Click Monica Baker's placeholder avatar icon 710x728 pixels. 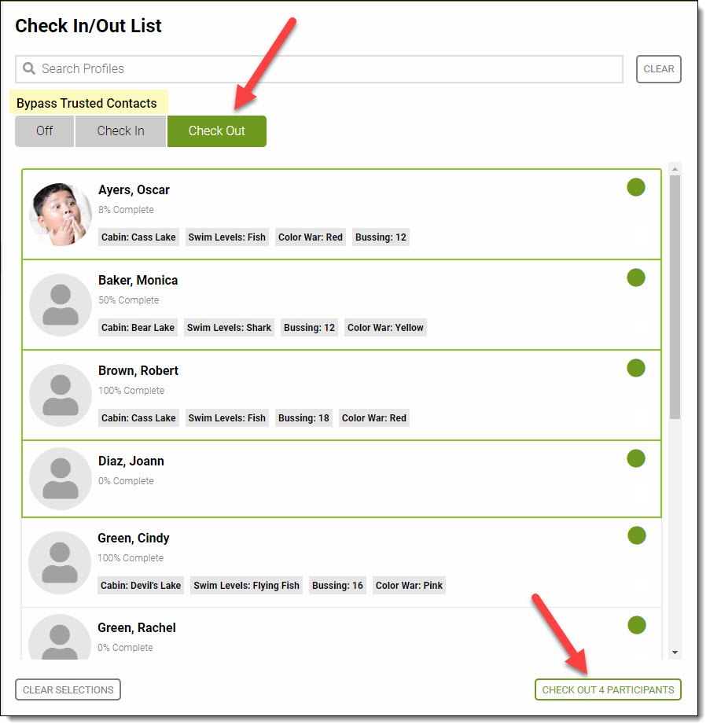(x=60, y=304)
